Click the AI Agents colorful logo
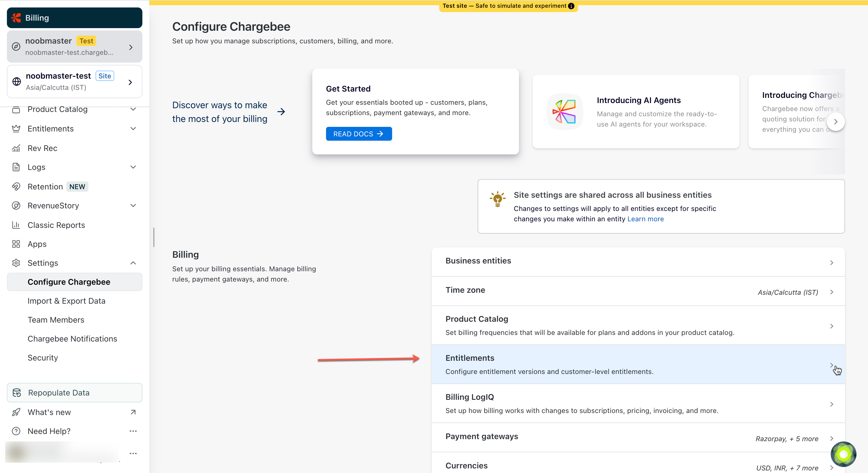Image resolution: width=868 pixels, height=473 pixels. pos(564,112)
